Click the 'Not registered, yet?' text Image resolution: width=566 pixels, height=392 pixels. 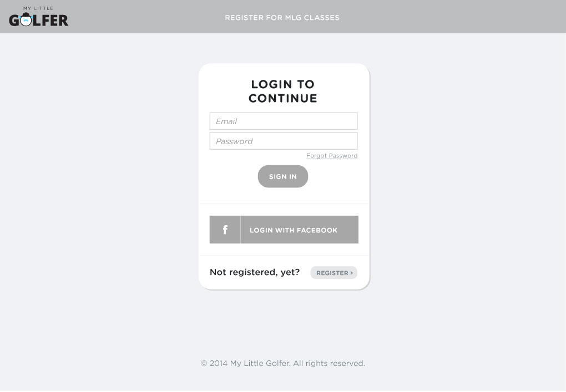[255, 272]
